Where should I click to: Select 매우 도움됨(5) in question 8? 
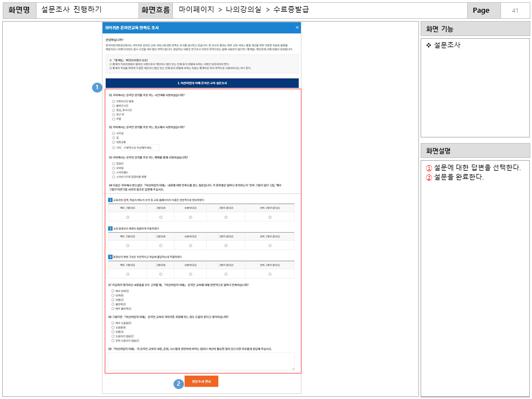(113, 324)
